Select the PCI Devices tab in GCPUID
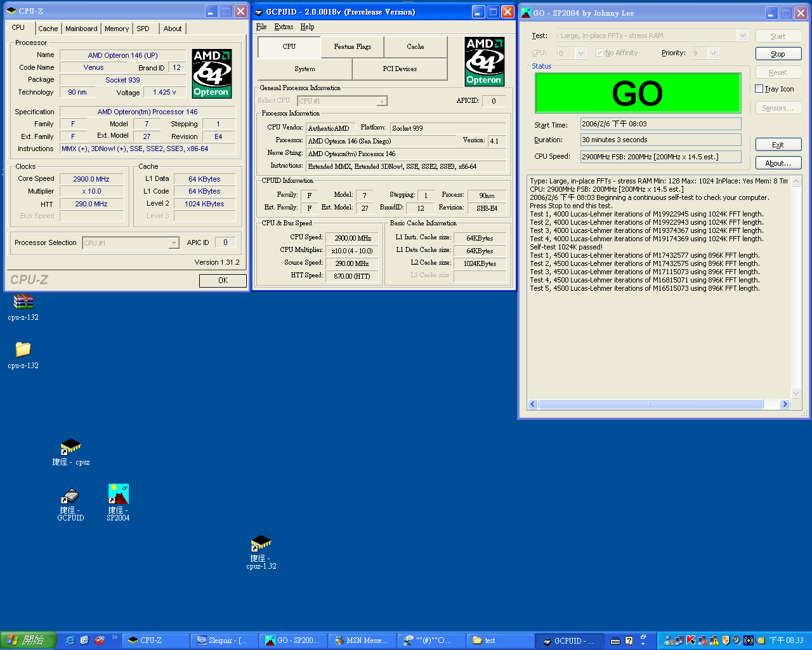812x650 pixels. tap(400, 69)
